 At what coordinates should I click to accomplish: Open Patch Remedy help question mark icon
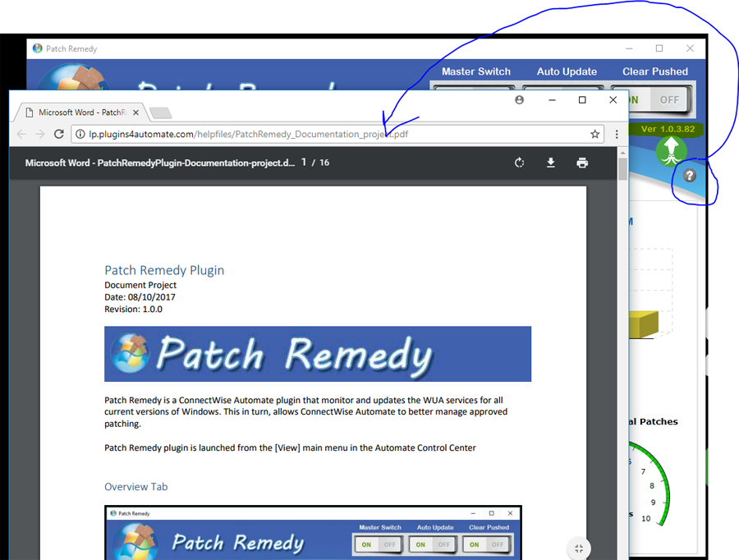690,176
